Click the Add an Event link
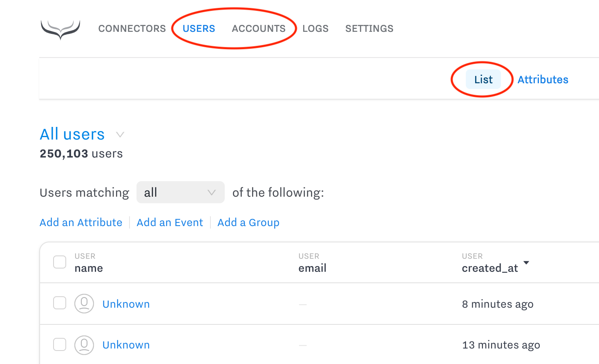The height and width of the screenshot is (364, 599). point(170,222)
